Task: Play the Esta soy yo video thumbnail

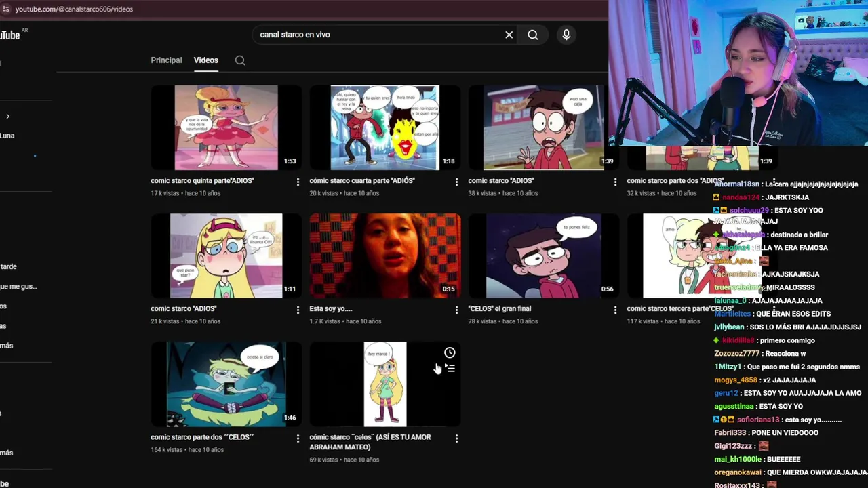Action: pos(384,256)
